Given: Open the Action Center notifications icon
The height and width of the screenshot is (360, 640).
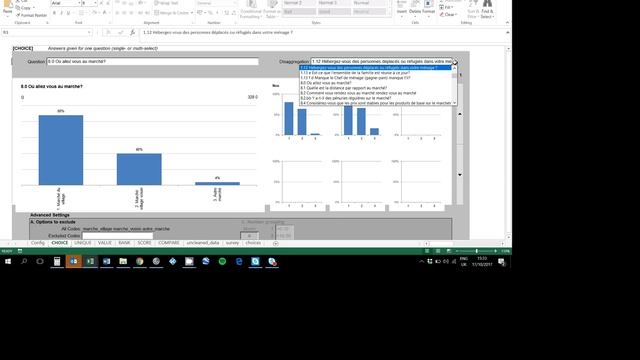Looking at the screenshot, I should point(502,262).
